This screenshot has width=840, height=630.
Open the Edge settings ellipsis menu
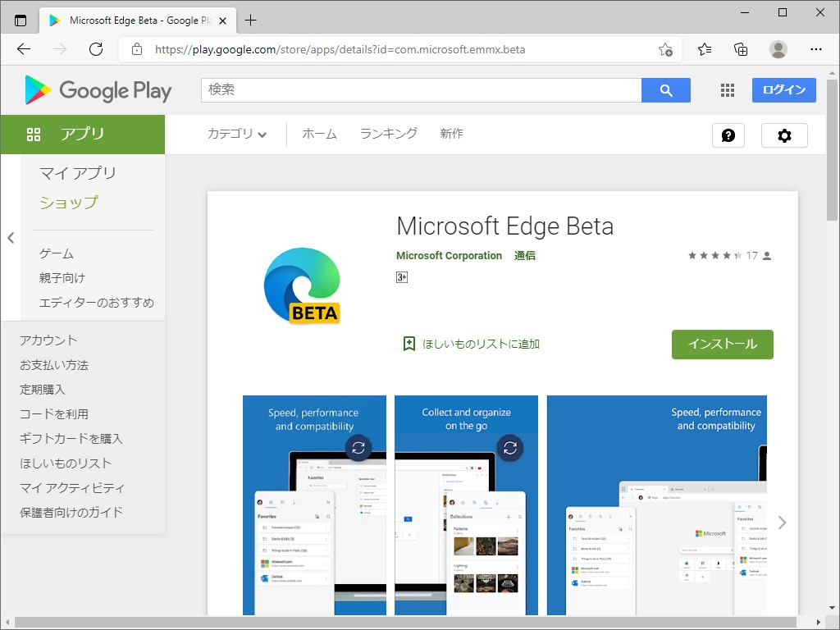pyautogui.click(x=816, y=49)
